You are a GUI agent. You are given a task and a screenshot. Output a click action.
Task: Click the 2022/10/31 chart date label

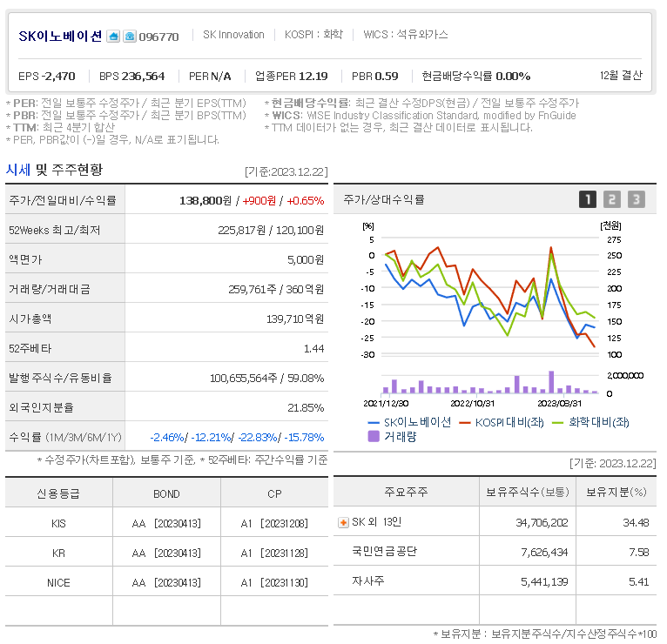472,403
